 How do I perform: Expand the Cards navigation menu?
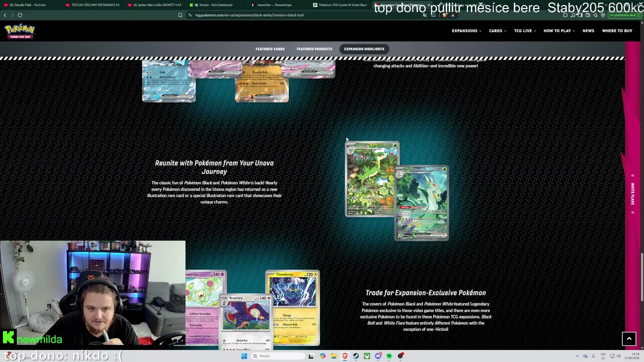pos(498,31)
